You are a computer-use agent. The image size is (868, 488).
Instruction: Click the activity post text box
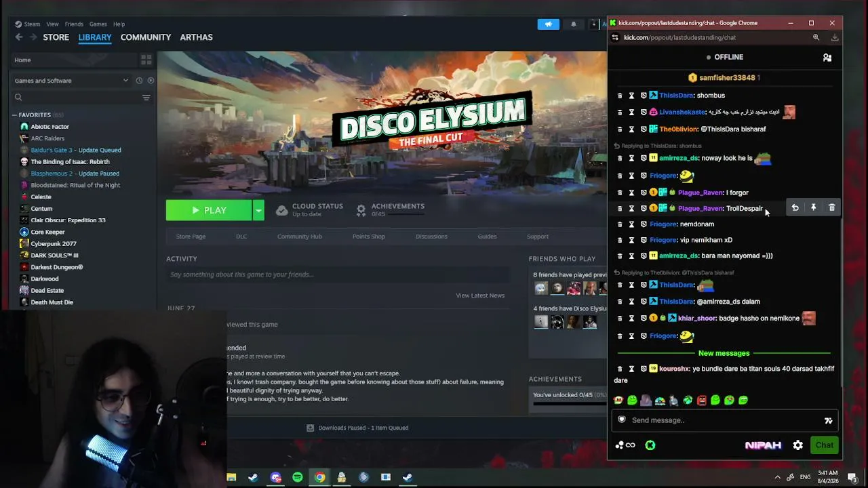coord(338,274)
